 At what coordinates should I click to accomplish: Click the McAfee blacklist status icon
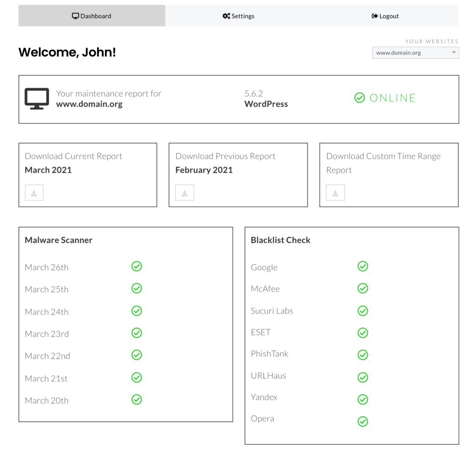[x=363, y=288]
